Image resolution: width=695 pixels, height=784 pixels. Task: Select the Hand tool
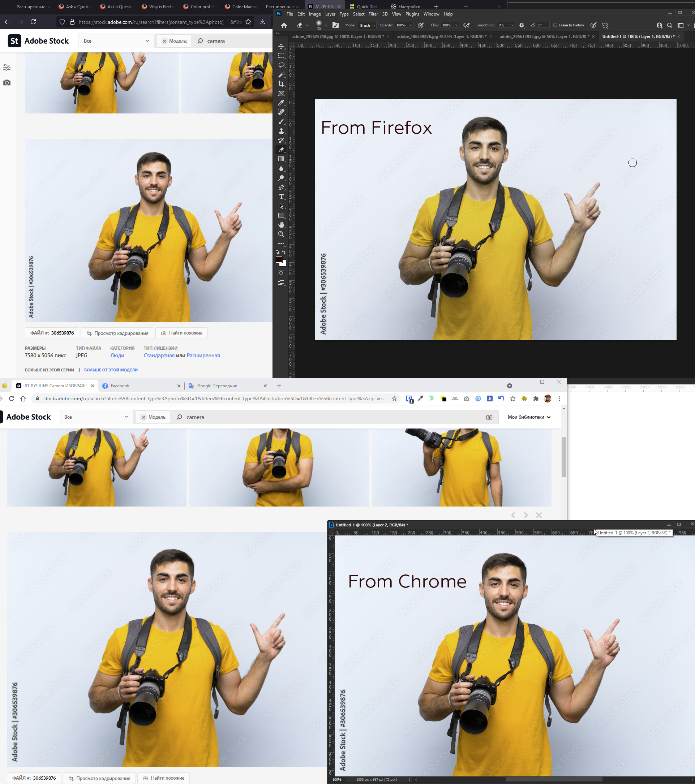(281, 225)
